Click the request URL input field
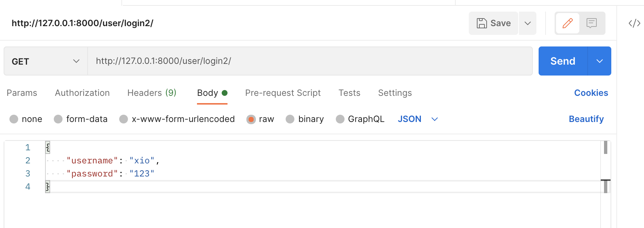 (309, 61)
